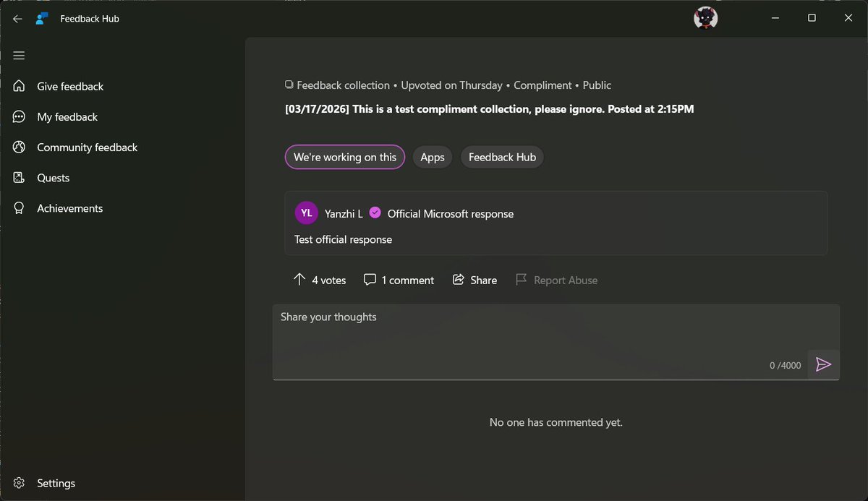Select the Feedback Hub category tag
Viewport: 868px width, 501px height.
click(502, 157)
